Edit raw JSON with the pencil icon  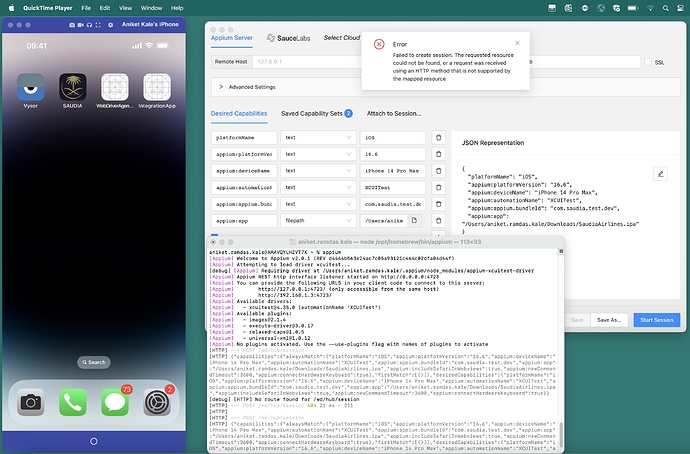[x=661, y=174]
